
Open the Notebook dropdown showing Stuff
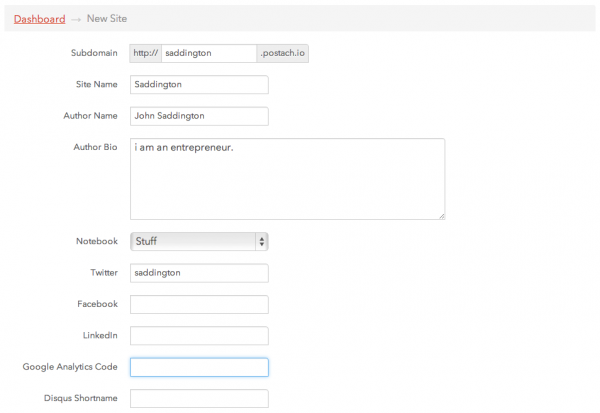point(199,242)
